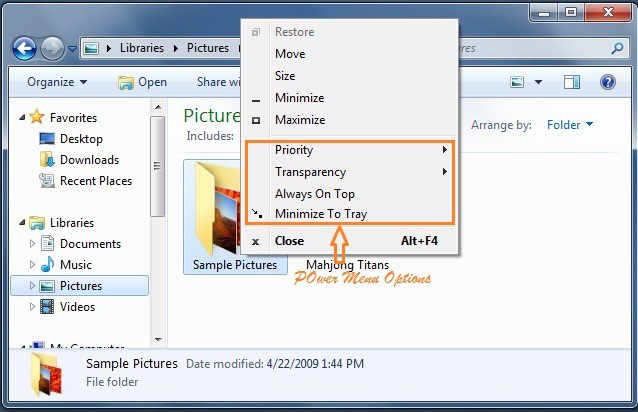Open the Arrange by Folder dropdown
The height and width of the screenshot is (412, 638).
pos(570,124)
